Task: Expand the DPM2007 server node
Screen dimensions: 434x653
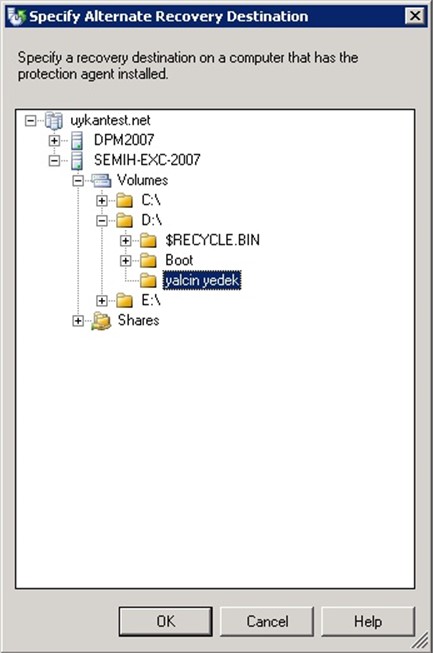Action: pyautogui.click(x=54, y=140)
